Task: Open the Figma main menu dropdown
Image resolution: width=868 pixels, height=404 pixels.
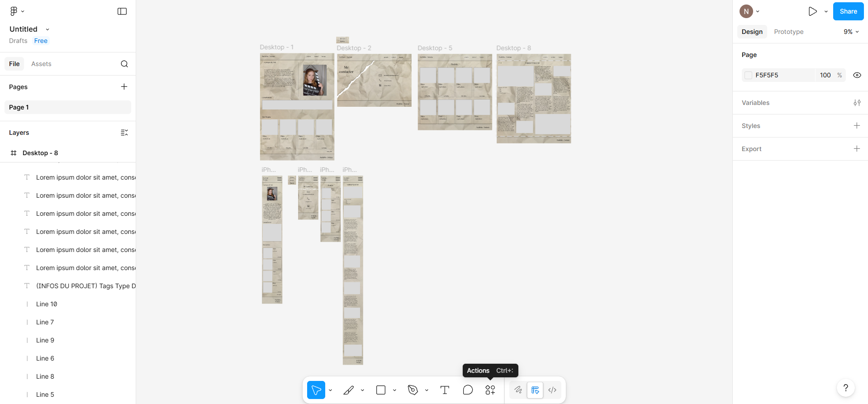Action: point(17,11)
